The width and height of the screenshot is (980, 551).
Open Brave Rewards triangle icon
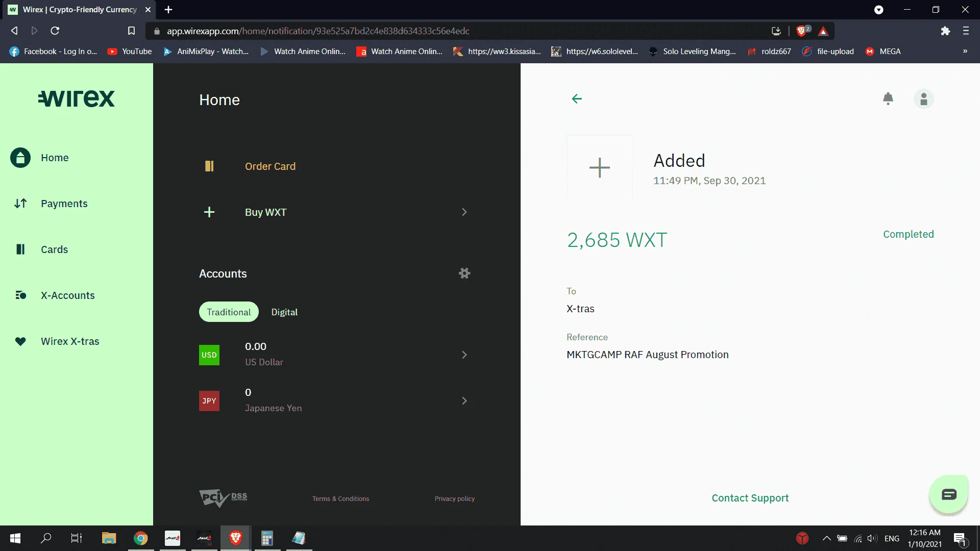[x=823, y=31]
